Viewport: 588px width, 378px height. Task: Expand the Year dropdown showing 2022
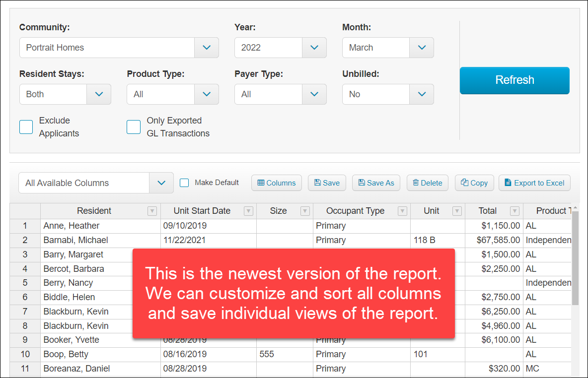pyautogui.click(x=314, y=48)
